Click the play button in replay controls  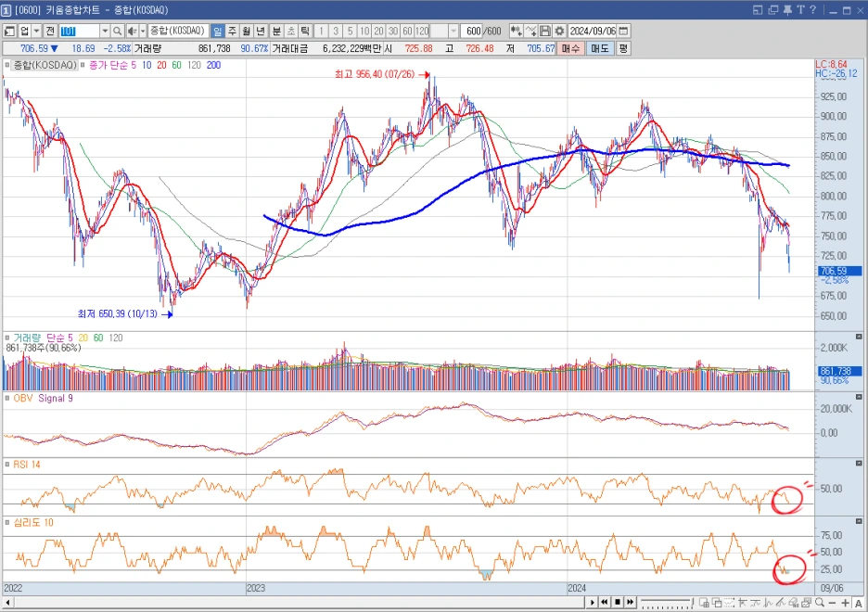click(x=593, y=602)
